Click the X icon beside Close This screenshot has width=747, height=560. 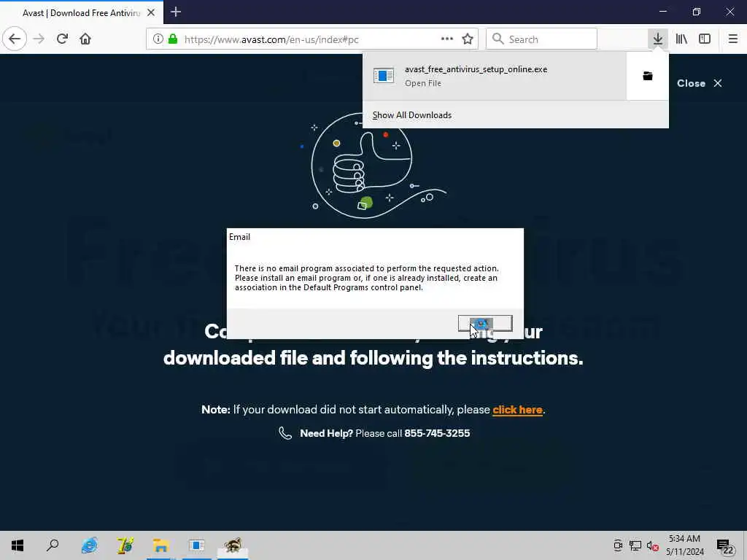pos(718,83)
